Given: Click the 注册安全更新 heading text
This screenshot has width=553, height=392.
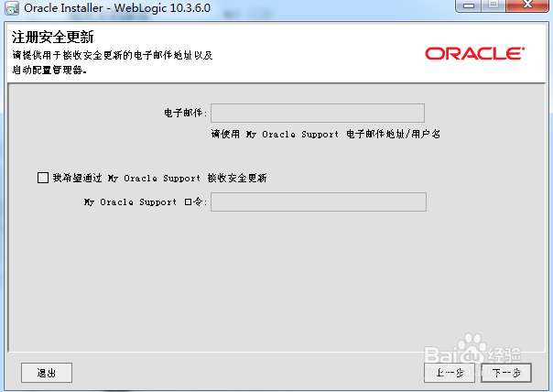Looking at the screenshot, I should coord(53,37).
